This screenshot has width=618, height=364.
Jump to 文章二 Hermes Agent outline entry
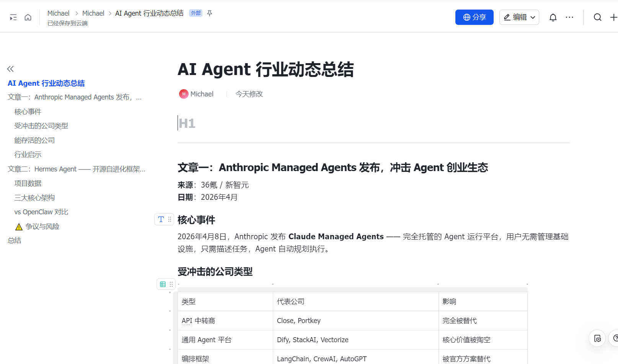pyautogui.click(x=77, y=169)
